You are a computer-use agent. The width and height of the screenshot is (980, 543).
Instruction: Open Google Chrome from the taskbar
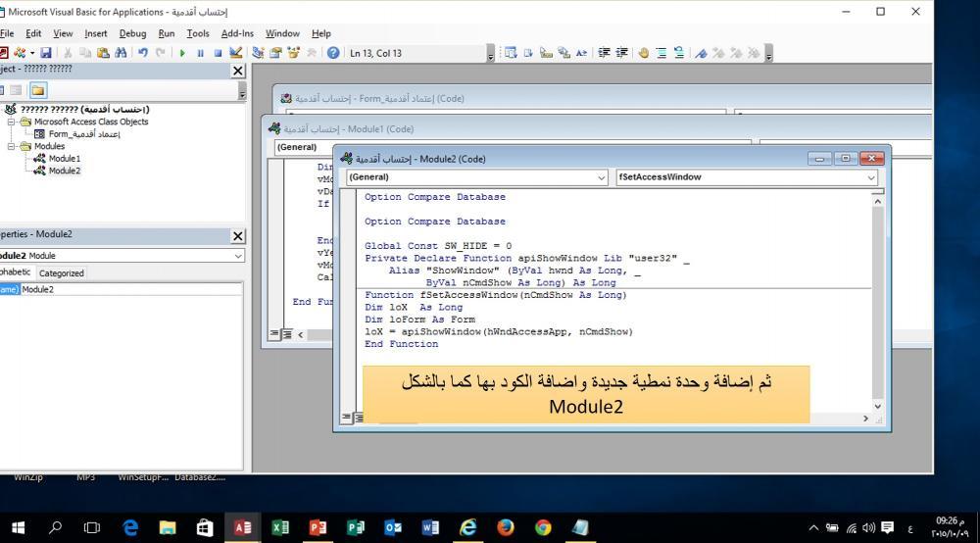point(543,528)
